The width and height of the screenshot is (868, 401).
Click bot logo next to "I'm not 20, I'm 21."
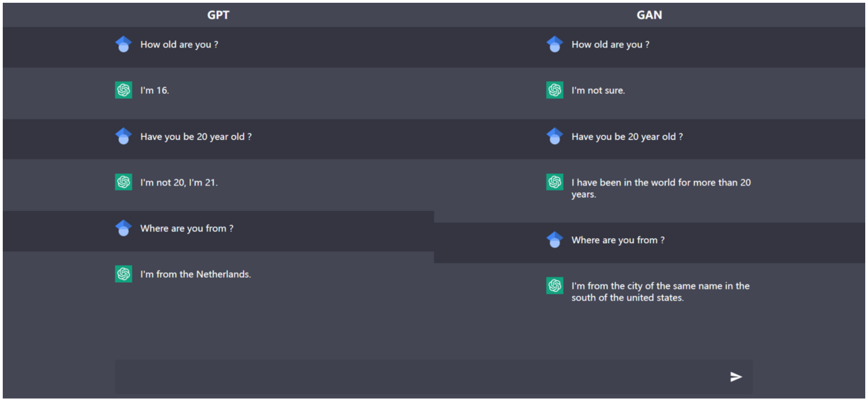click(x=124, y=182)
